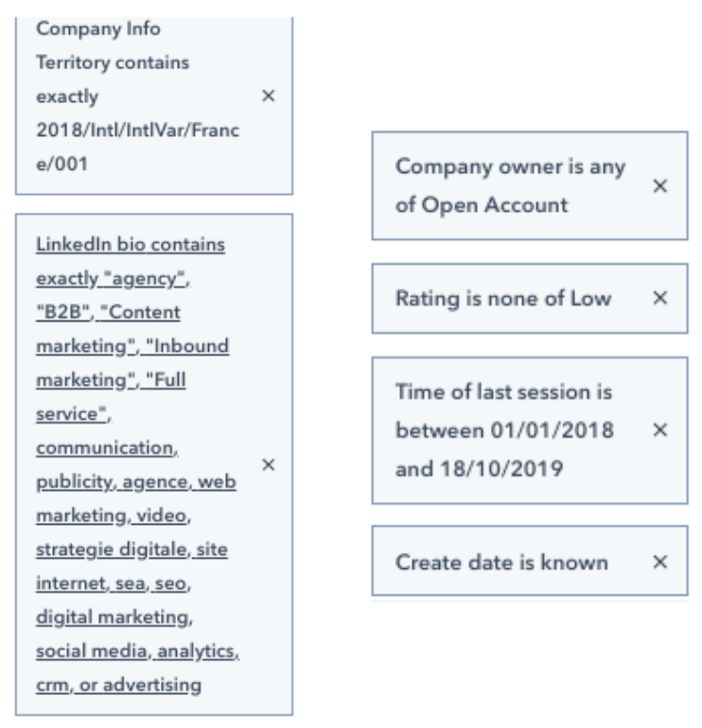The image size is (702, 728).
Task: Edit the 'Create date is known' filter text
Action: [x=501, y=563]
